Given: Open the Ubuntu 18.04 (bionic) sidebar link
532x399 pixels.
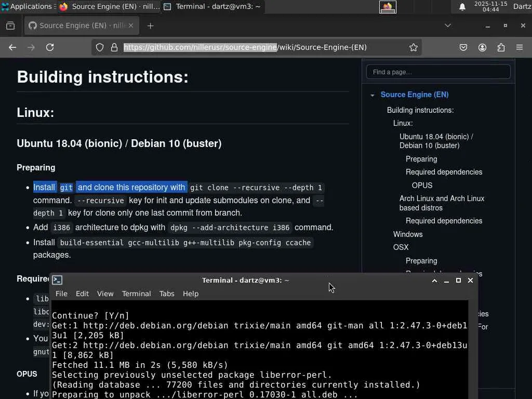Looking at the screenshot, I should tap(436, 141).
